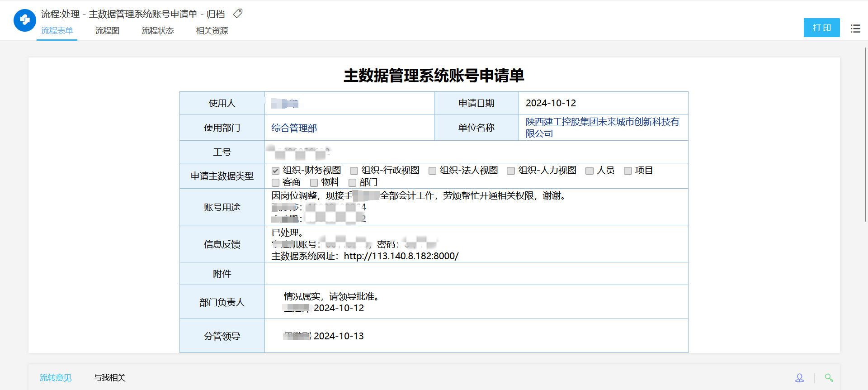This screenshot has height=390, width=868.
Task: Open the list menu icon near Print
Action: [855, 29]
